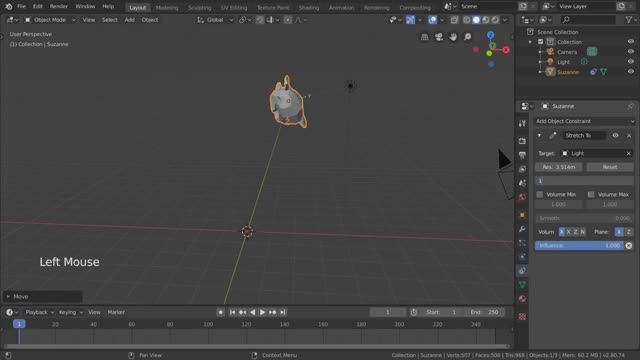640x360 pixels.
Task: Click the zoom view magnifier icon
Action: tap(467, 37)
